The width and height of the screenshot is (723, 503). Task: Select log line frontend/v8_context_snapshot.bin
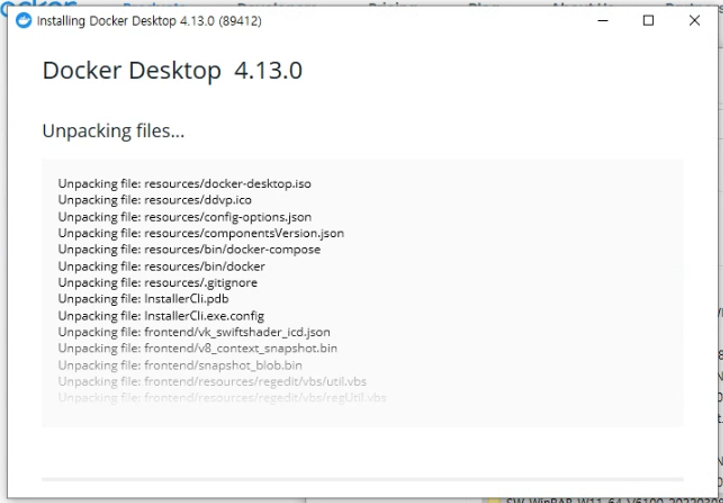click(198, 348)
